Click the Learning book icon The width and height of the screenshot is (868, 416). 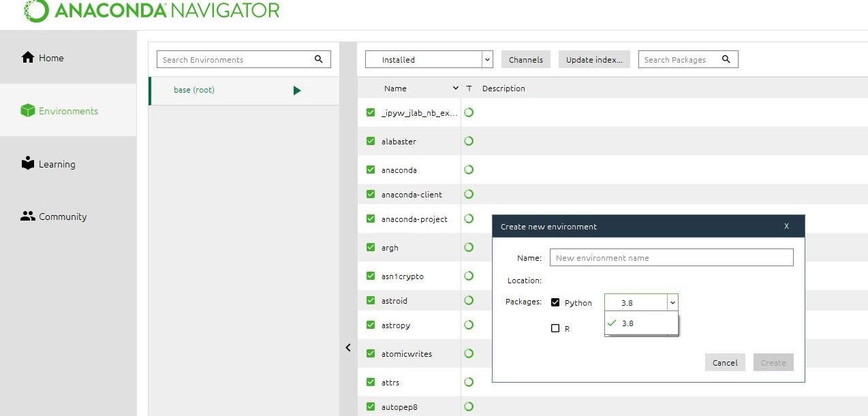[28, 163]
